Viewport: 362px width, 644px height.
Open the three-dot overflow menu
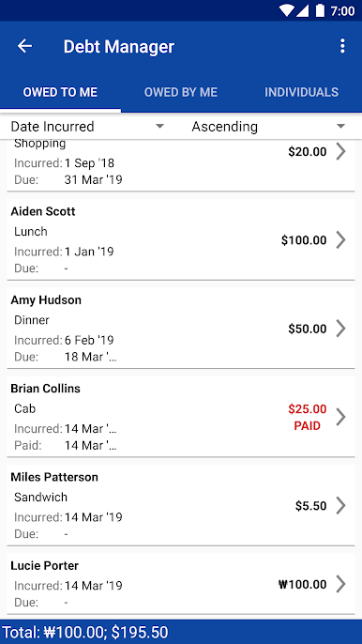point(342,46)
